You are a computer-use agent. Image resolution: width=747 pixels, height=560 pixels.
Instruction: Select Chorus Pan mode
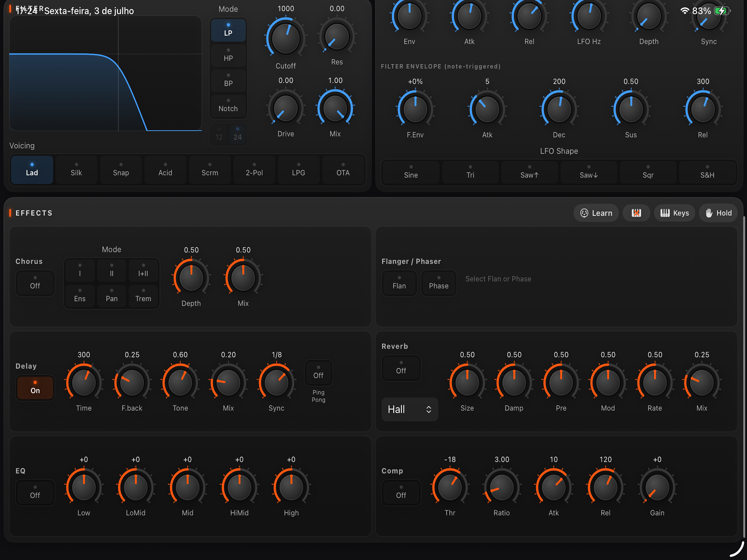coord(112,296)
